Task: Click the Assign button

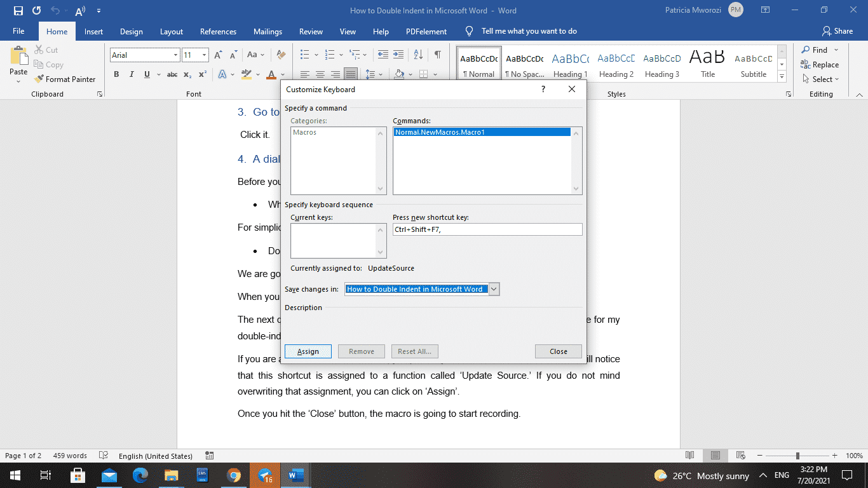Action: click(x=308, y=351)
